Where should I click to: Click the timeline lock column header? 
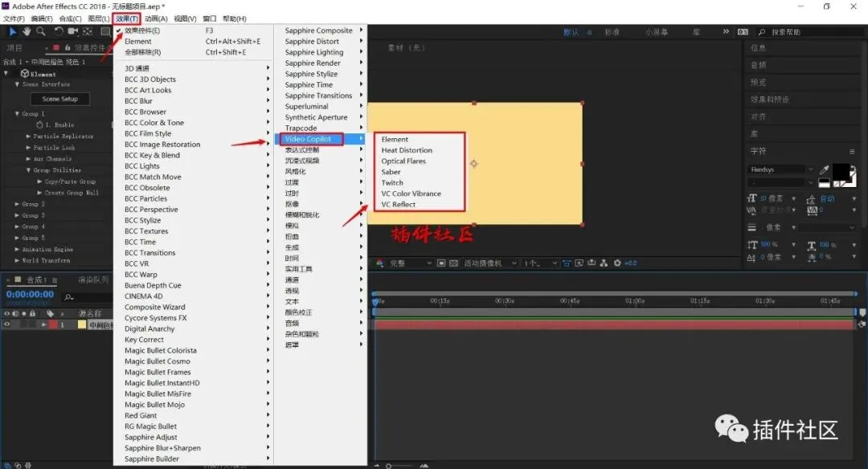(33, 313)
